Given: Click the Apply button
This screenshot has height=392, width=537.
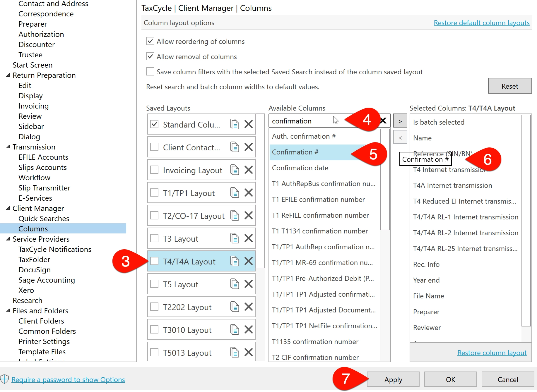Looking at the screenshot, I should tap(393, 379).
